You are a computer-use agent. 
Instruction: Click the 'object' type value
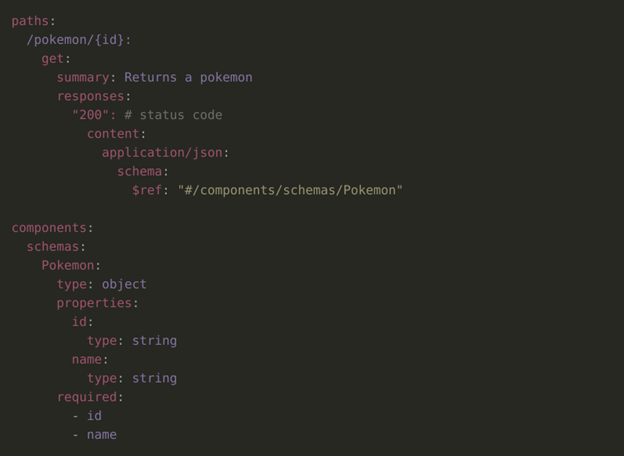124,285
